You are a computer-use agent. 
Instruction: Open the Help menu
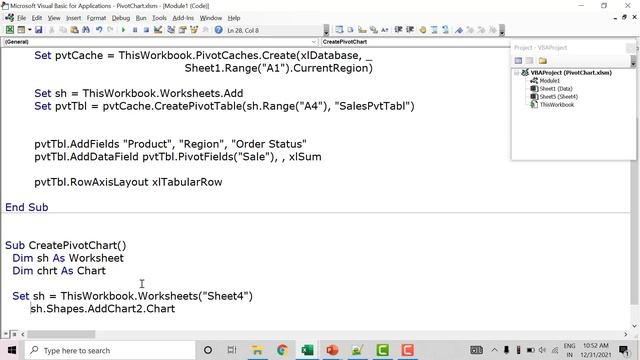[x=234, y=18]
